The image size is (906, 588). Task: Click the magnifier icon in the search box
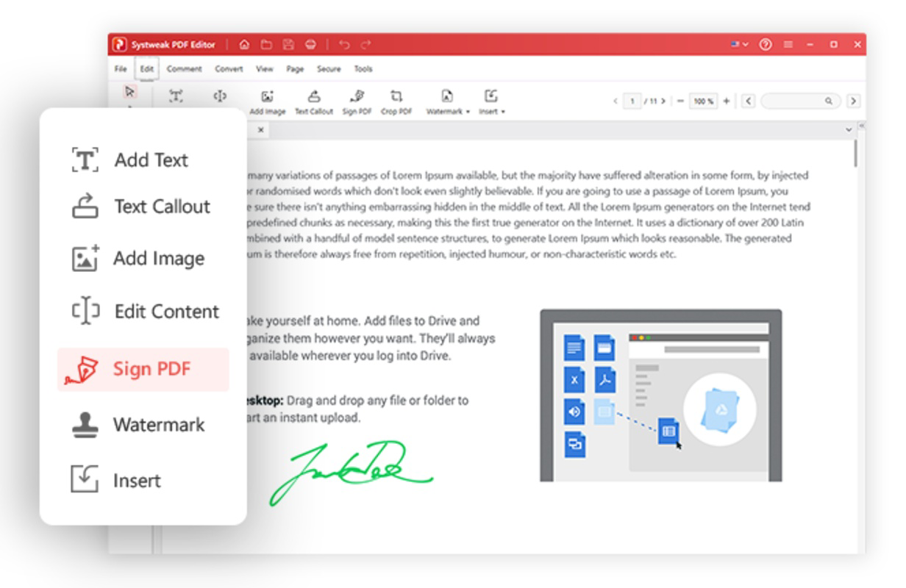click(829, 101)
